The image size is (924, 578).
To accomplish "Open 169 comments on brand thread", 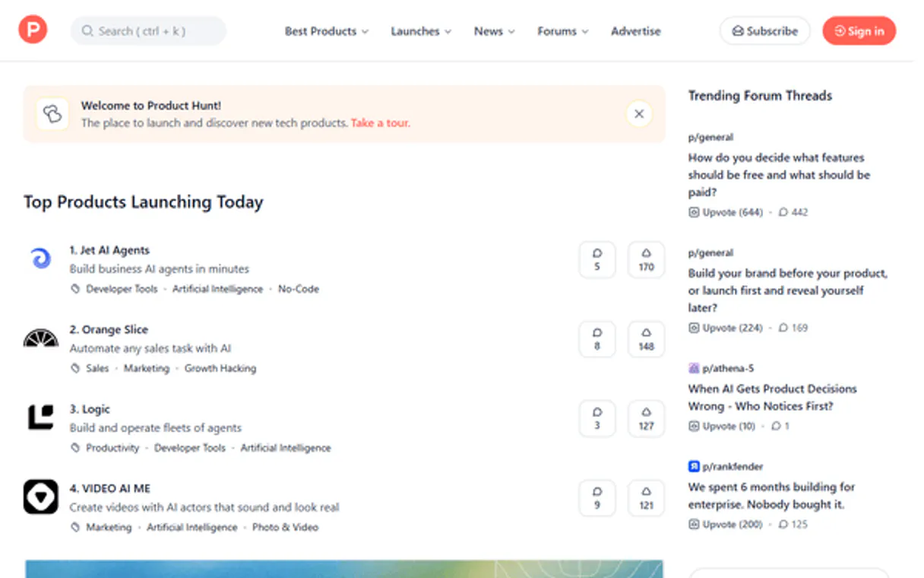I will click(x=793, y=328).
